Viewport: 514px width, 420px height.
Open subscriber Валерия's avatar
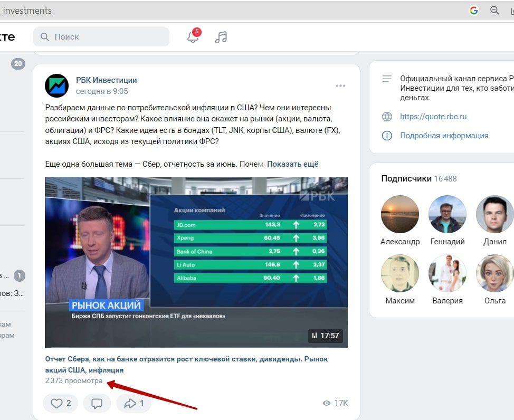(448, 273)
